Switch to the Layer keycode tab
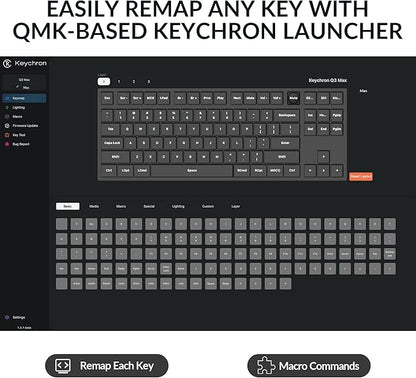Screen dimensions: 416x378 coord(235,206)
